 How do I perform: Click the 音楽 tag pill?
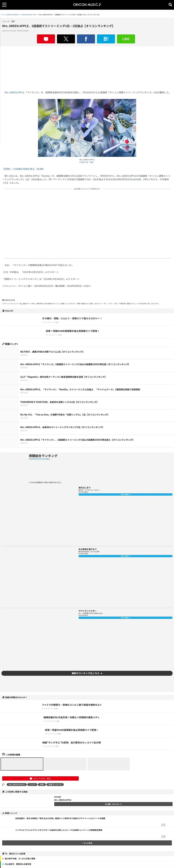[42, 784]
